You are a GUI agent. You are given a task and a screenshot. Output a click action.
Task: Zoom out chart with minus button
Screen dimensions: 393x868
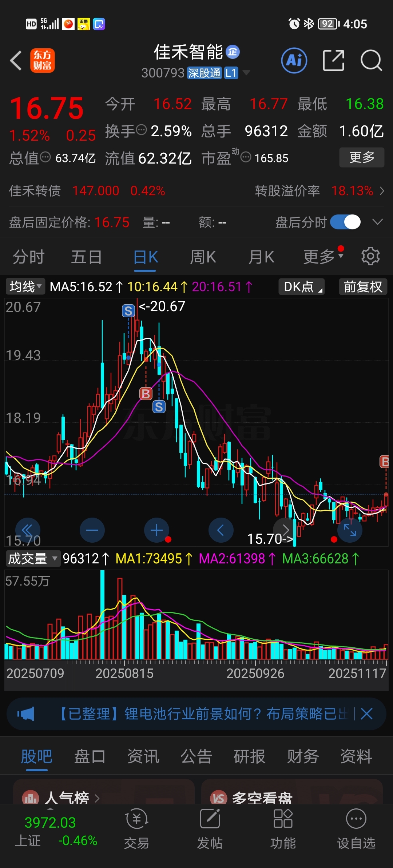coord(92,530)
